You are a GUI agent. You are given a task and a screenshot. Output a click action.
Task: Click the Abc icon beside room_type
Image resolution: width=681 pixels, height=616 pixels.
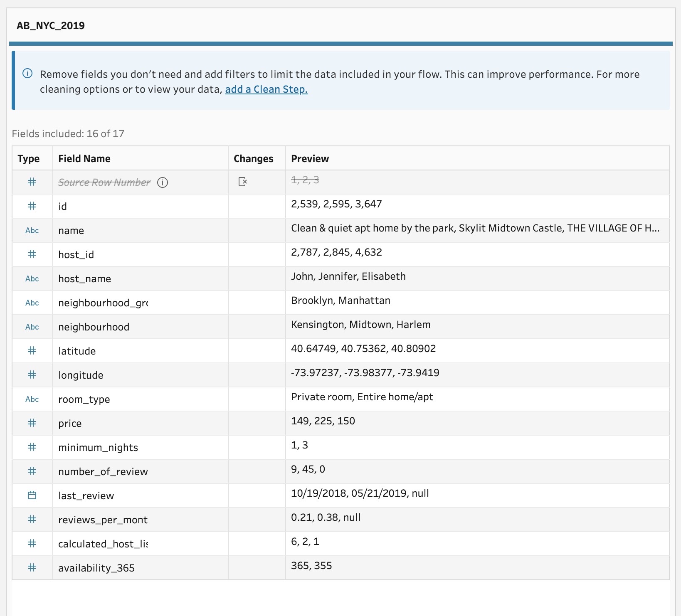pos(32,399)
